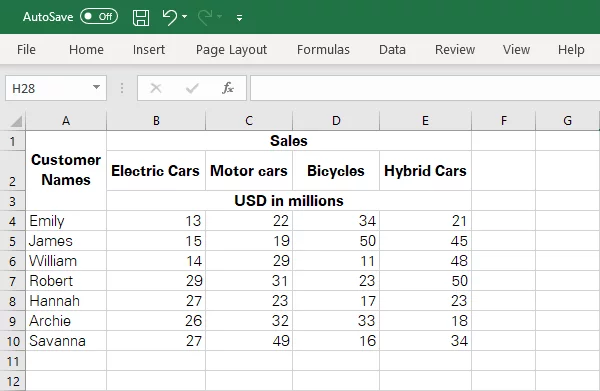This screenshot has height=391, width=600.
Task: Open the Data ribbon tab
Action: pyautogui.click(x=392, y=49)
